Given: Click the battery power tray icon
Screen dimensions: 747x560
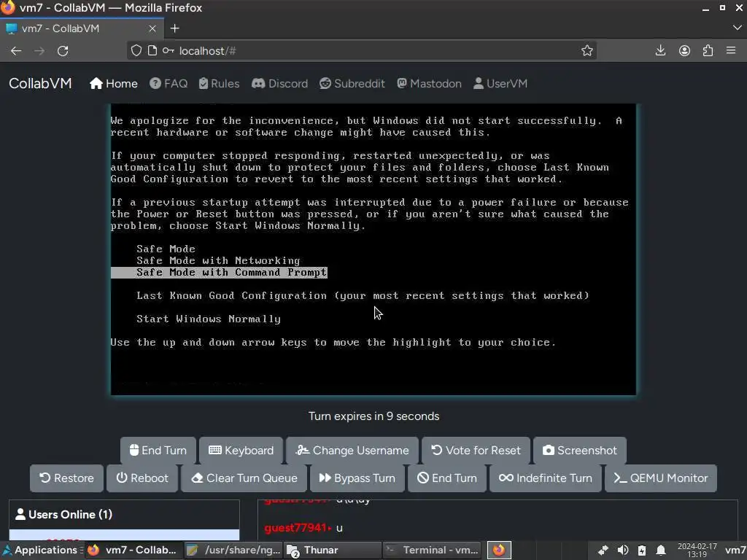Looking at the screenshot, I should [642, 551].
